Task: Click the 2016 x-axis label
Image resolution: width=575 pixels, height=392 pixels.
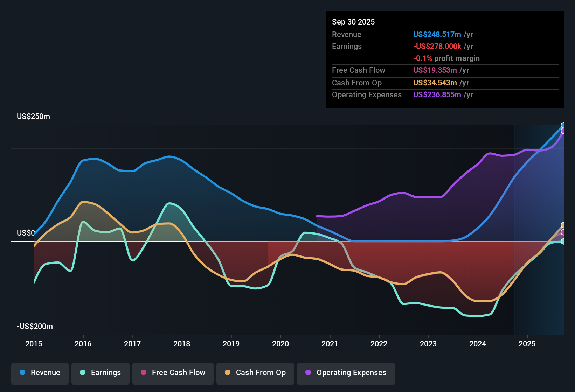Action: pyautogui.click(x=83, y=344)
